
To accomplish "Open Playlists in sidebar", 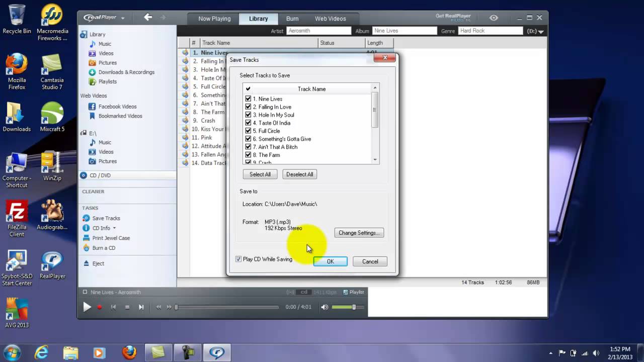I will click(x=107, y=81).
